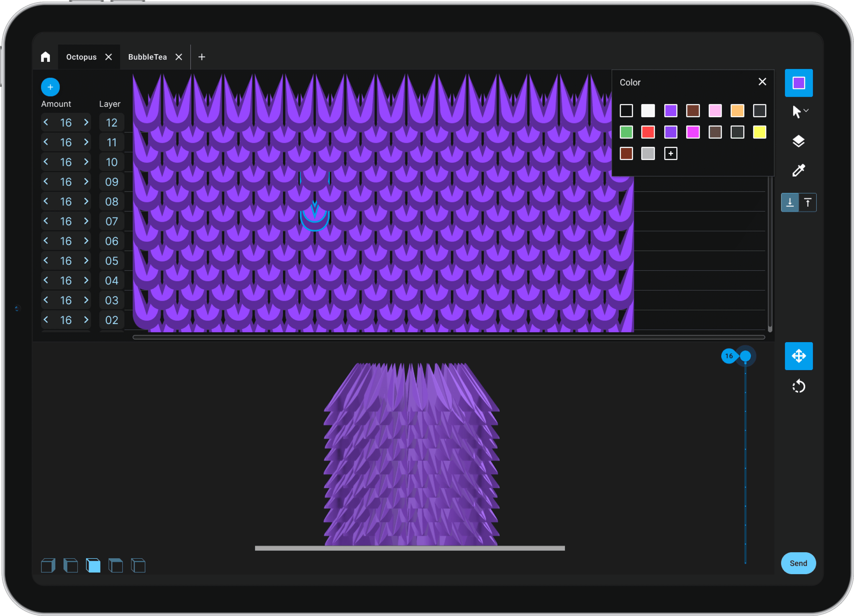The width and height of the screenshot is (854, 616).
Task: Switch to the highlighted middle cube view
Action: tap(93, 565)
